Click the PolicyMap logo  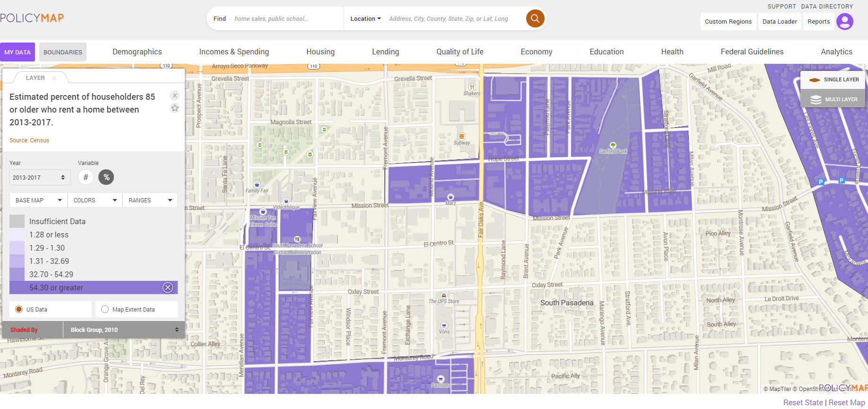tap(32, 18)
